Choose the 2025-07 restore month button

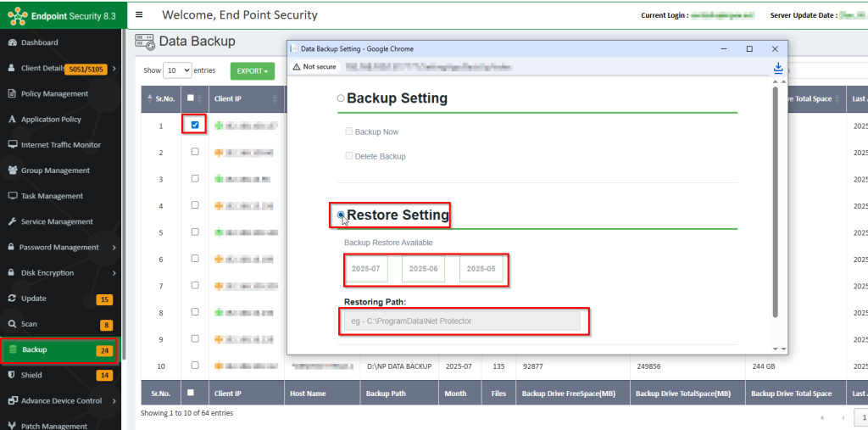click(366, 269)
